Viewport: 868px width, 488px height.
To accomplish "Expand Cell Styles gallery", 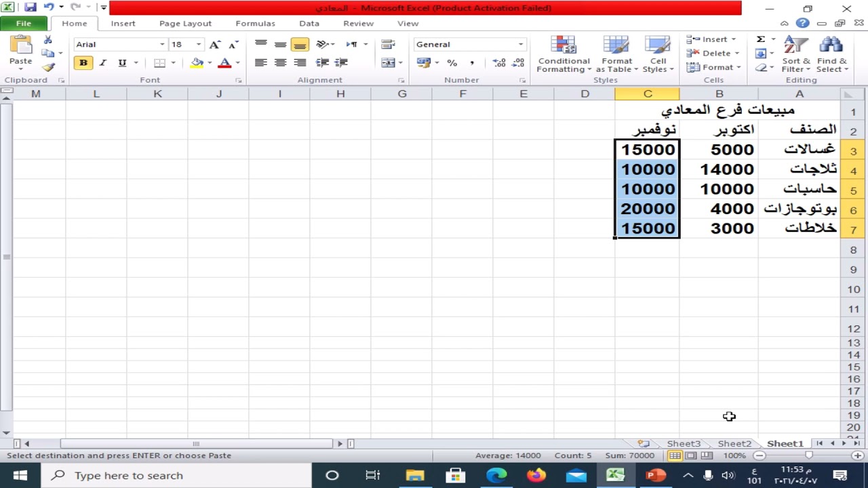I will pyautogui.click(x=658, y=54).
